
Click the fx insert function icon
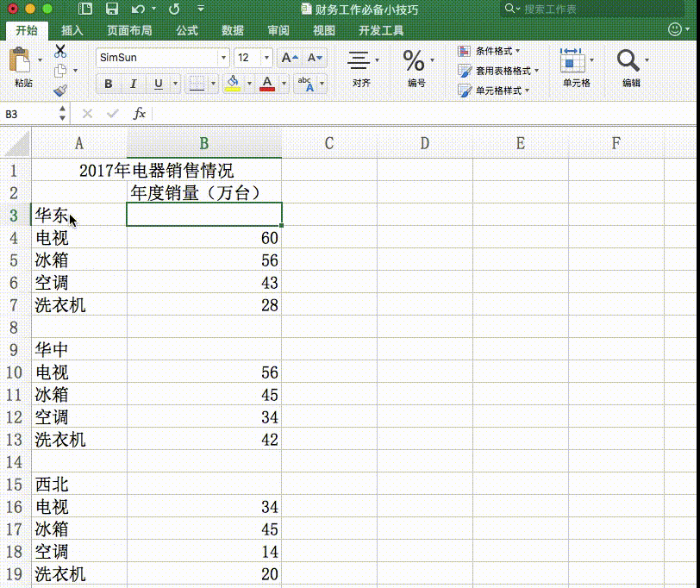140,114
